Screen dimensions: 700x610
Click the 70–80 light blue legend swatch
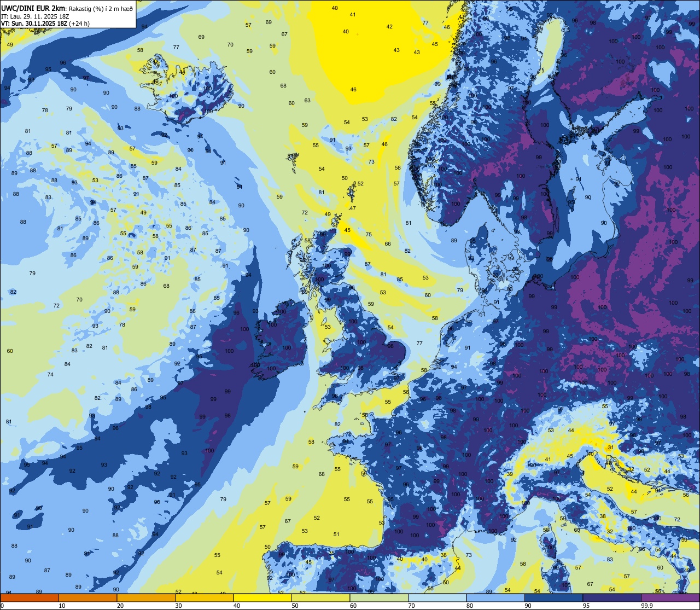437,597
